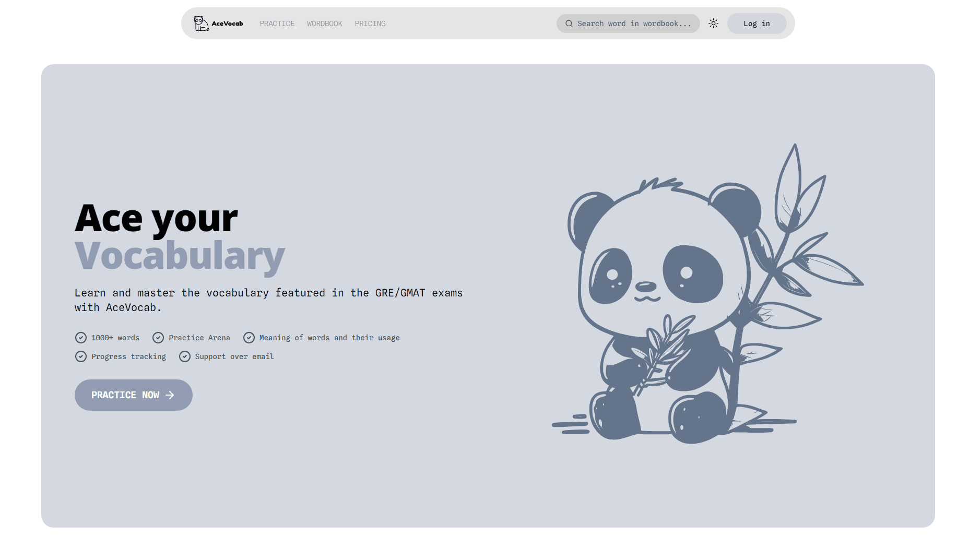The height and width of the screenshot is (560, 969).
Task: Click the magnifier search icon
Action: (x=569, y=23)
